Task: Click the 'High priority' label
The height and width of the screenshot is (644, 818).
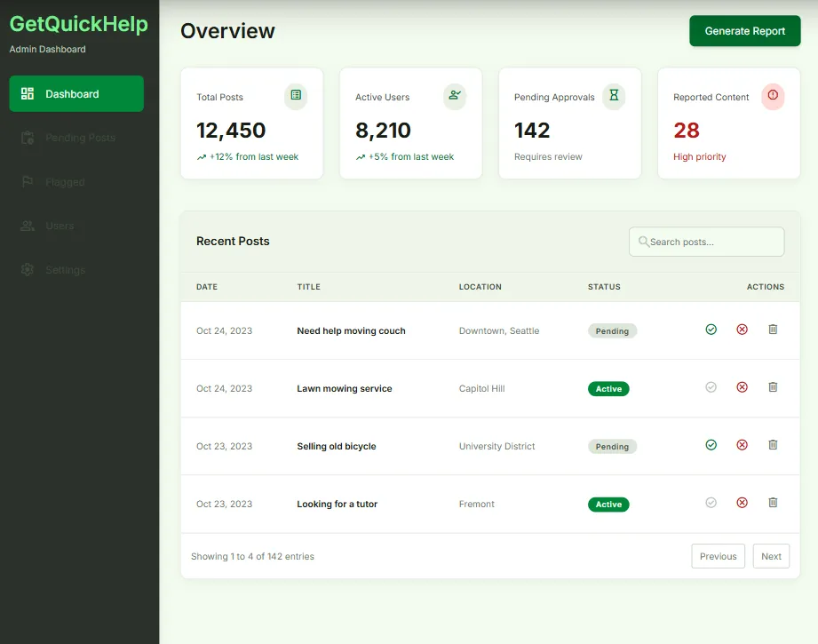Action: coord(699,156)
